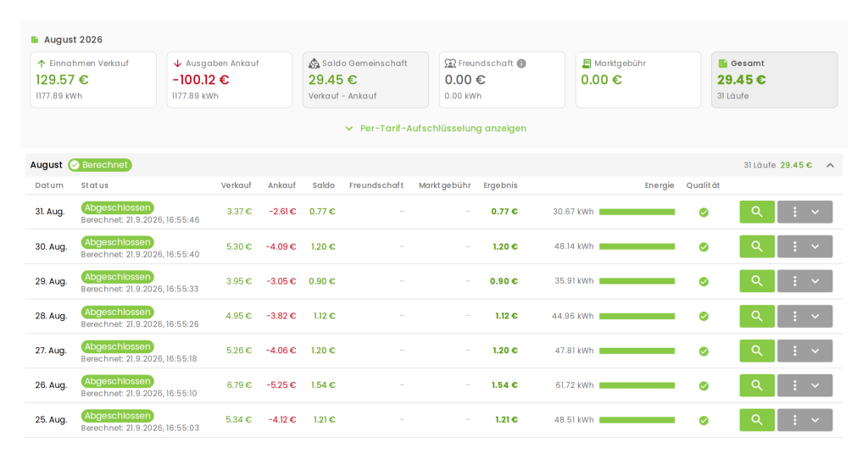The width and height of the screenshot is (868, 459).
Task: Open magnifier details for 27. Aug. run
Action: [757, 351]
